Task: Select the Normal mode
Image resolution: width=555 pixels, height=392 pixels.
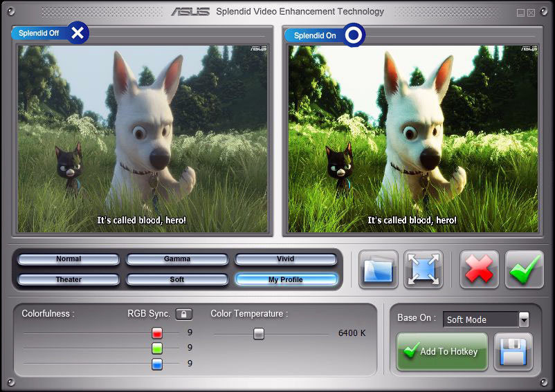Action: tap(69, 259)
